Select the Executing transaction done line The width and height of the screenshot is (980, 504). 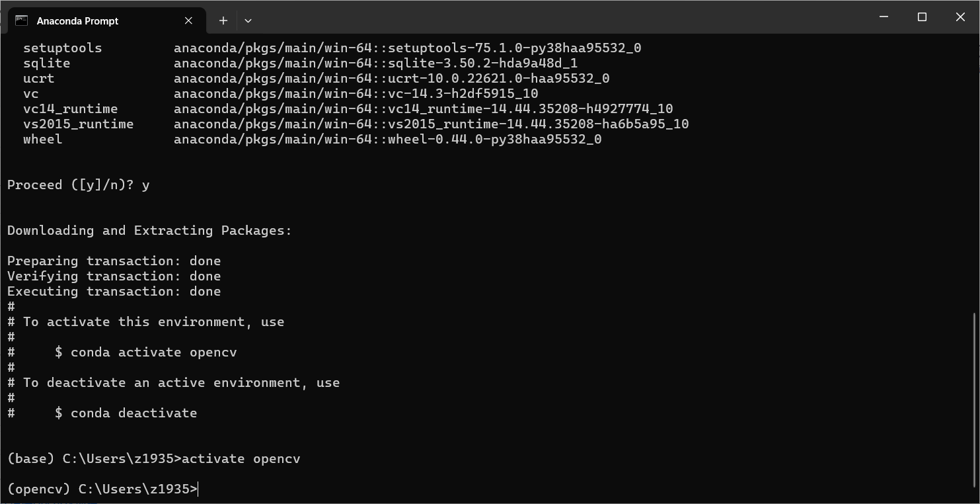pos(114,291)
